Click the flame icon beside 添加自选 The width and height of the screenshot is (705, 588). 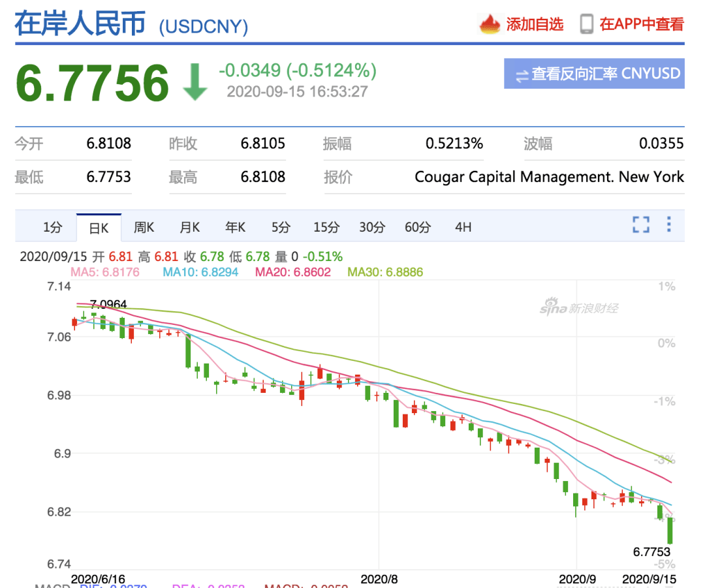point(490,24)
